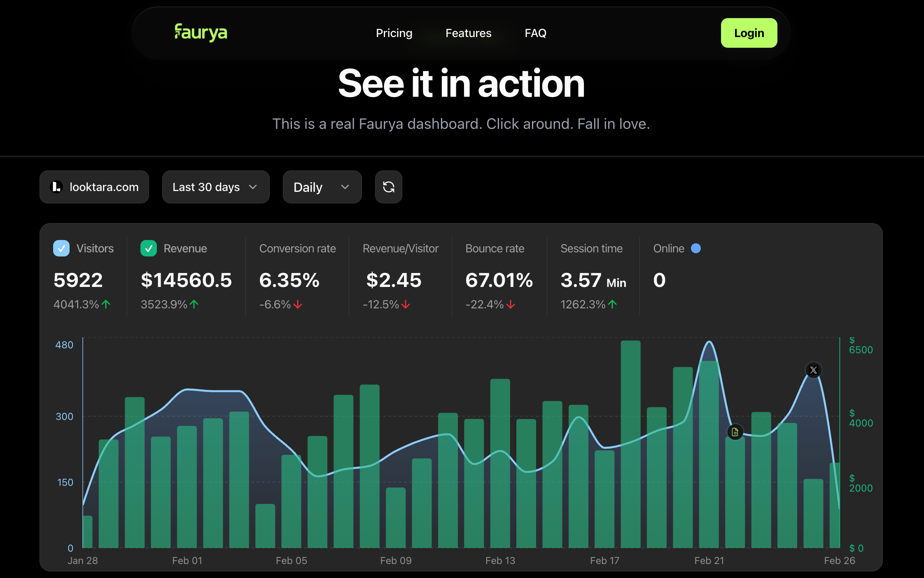Click the blue Online status dot
This screenshot has width=924, height=578.
tap(696, 248)
